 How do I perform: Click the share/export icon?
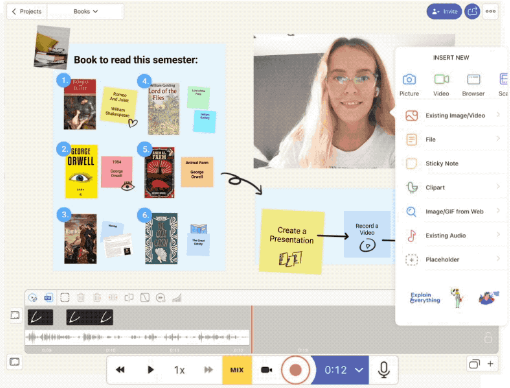tap(472, 11)
